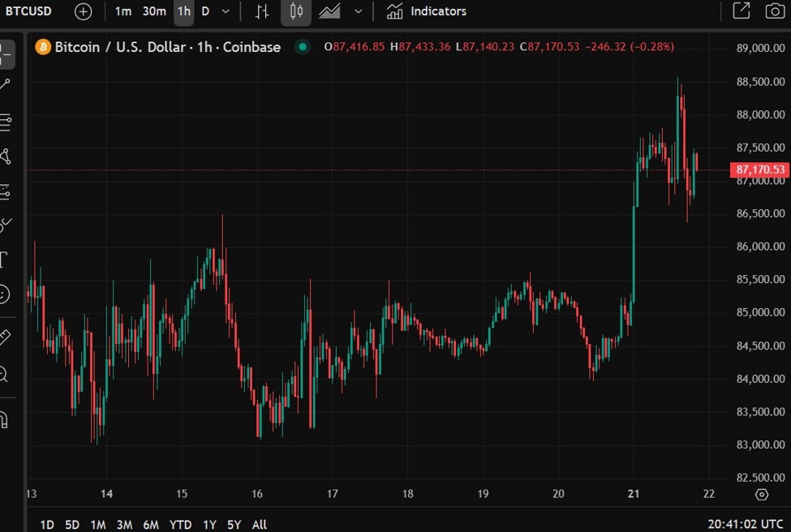Click the current price label 87,170.53
The width and height of the screenshot is (791, 532).
[x=759, y=169]
